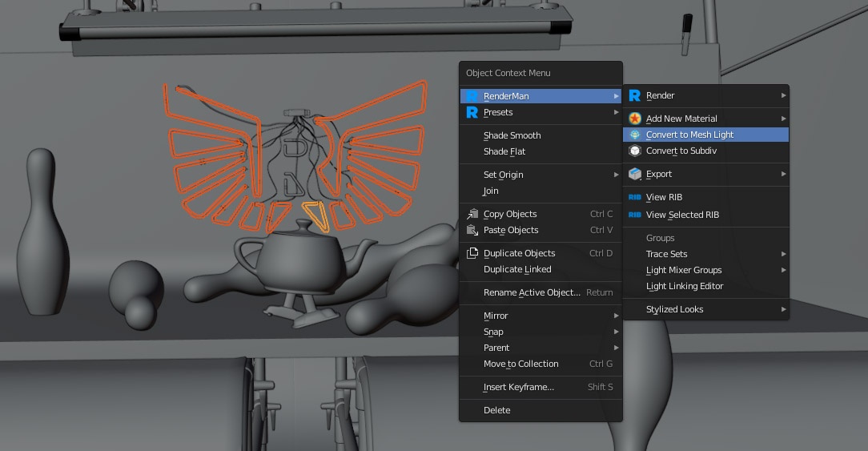The height and width of the screenshot is (451, 868).
Task: Click the Convert to Subdiv icon
Action: coord(635,151)
